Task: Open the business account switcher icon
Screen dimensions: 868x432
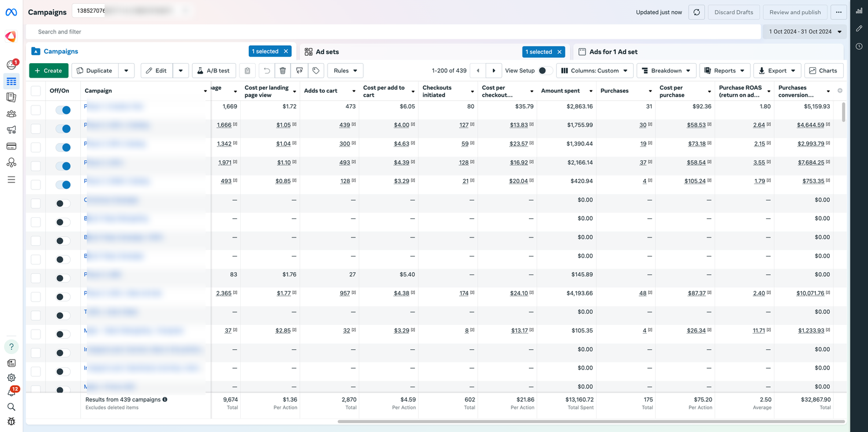Action: click(11, 36)
